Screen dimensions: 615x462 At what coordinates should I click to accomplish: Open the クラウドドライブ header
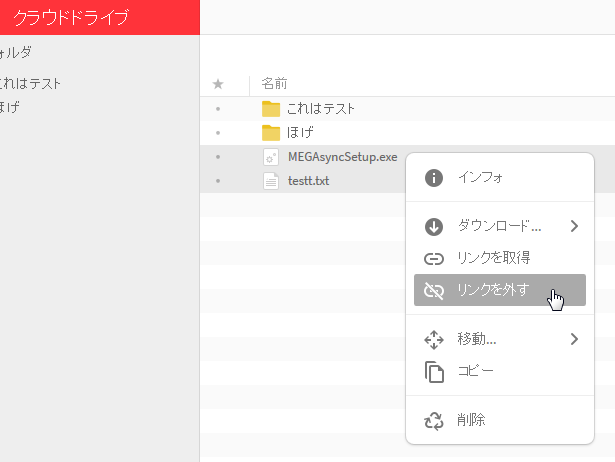point(71,18)
